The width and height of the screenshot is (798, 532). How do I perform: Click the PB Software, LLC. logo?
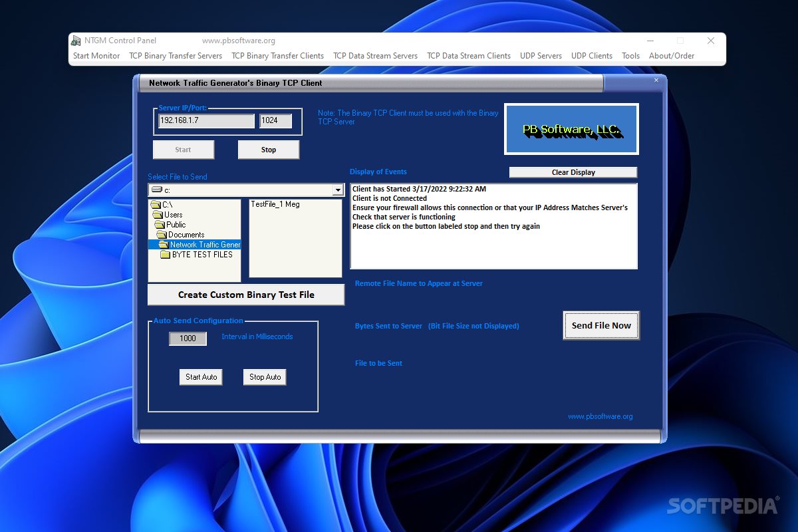pos(572,129)
